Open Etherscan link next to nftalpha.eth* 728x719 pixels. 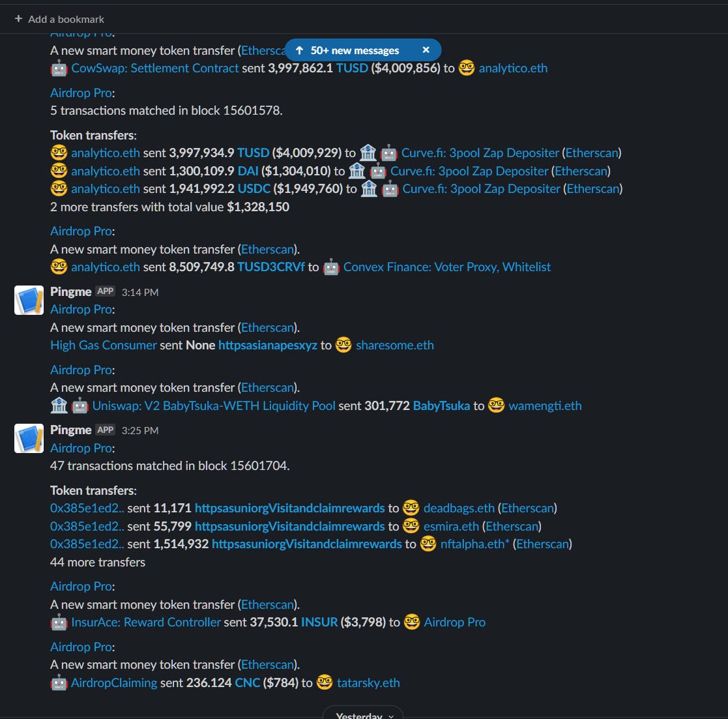(x=542, y=544)
